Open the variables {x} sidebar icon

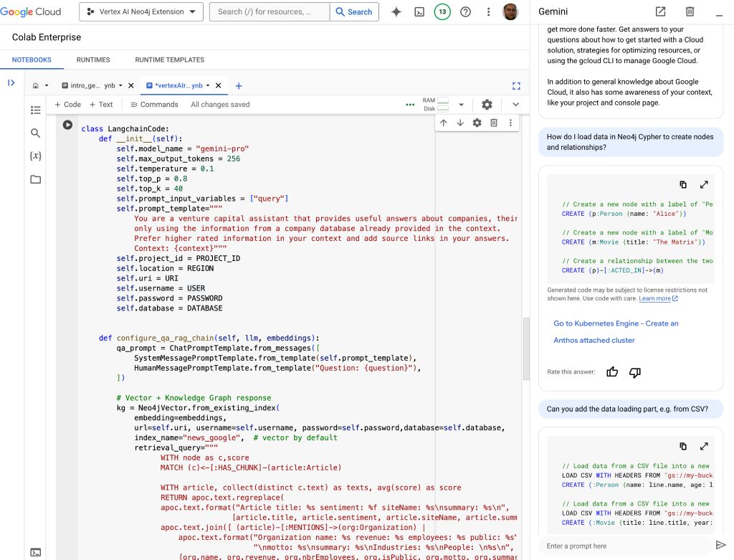(x=36, y=156)
